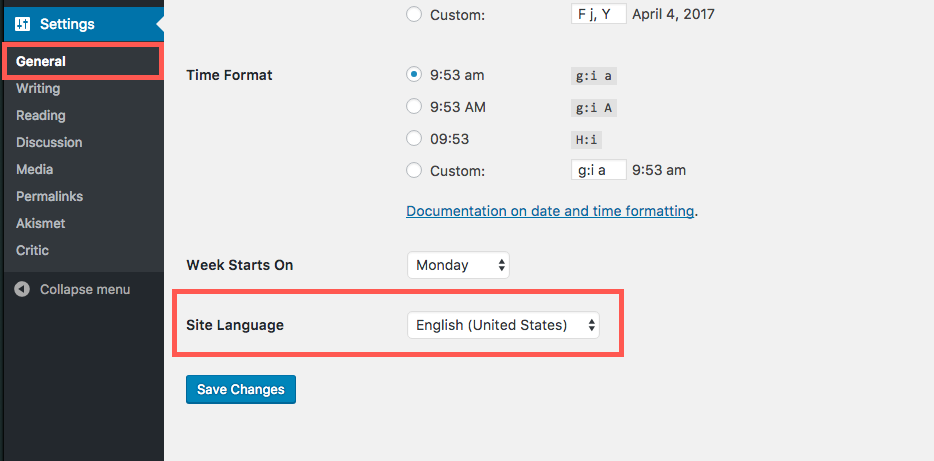This screenshot has width=934, height=461.
Task: Select the 9:53 AM uppercase time format
Action: pos(413,107)
